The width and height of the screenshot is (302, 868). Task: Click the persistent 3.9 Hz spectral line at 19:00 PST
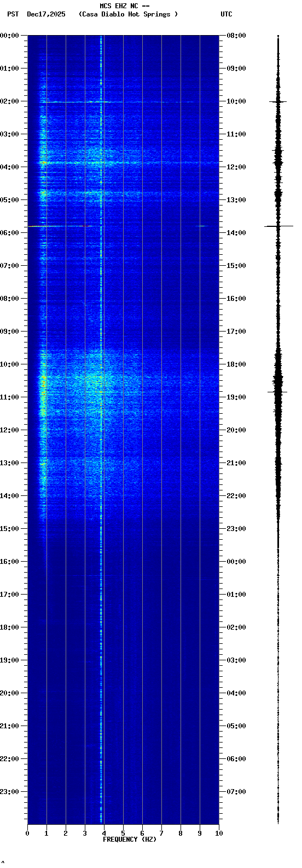click(101, 660)
